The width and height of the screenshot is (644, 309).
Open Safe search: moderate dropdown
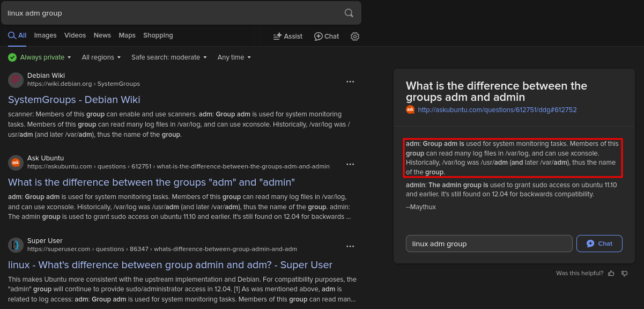pos(169,57)
